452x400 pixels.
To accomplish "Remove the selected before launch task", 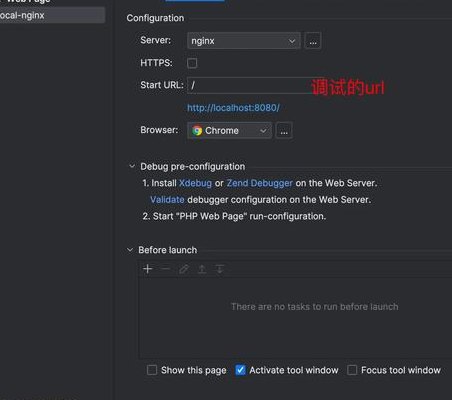I will (166, 269).
